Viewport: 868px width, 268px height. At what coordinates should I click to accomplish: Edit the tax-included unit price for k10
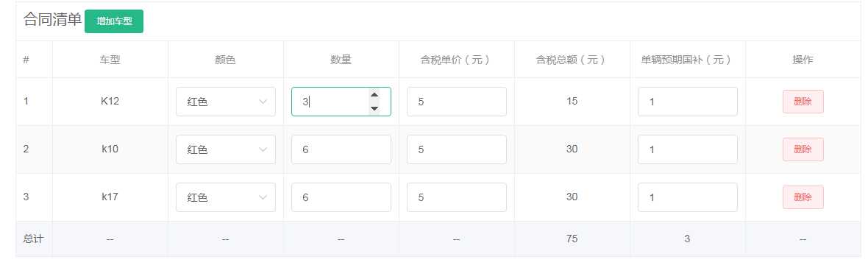(x=457, y=149)
